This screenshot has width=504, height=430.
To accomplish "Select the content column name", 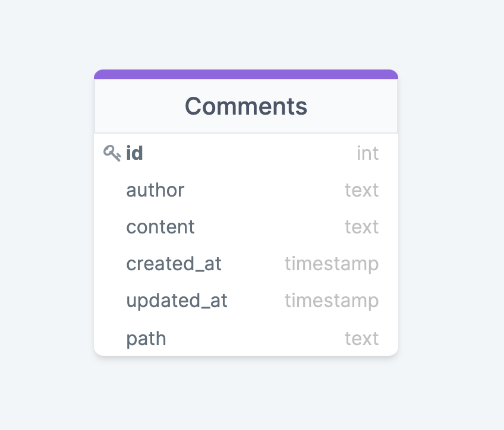I will point(160,227).
